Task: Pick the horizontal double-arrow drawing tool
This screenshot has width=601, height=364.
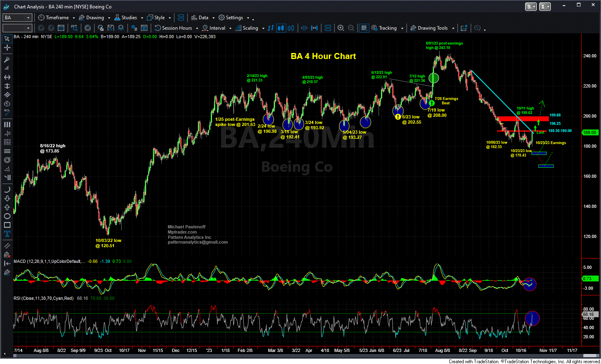Action: coord(7,77)
